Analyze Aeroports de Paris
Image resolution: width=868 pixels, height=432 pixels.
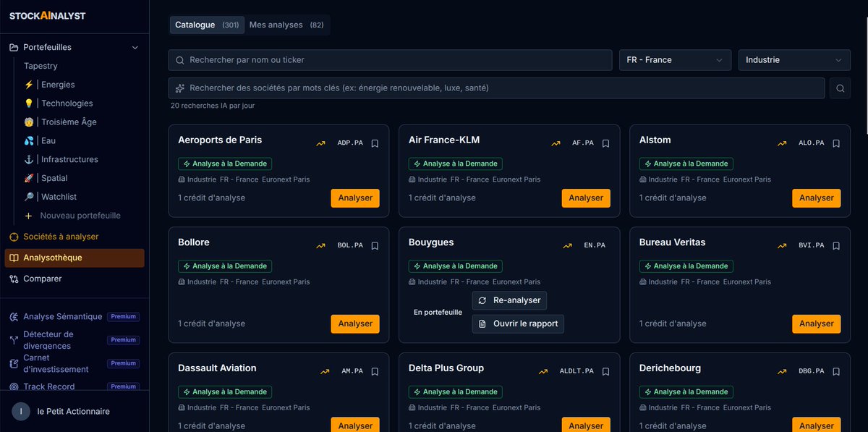pyautogui.click(x=355, y=198)
